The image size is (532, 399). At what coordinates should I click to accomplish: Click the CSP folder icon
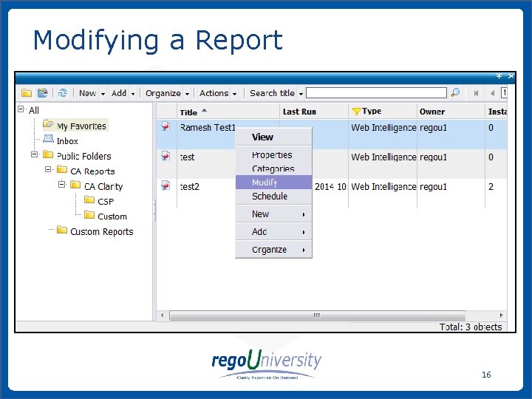(x=89, y=199)
